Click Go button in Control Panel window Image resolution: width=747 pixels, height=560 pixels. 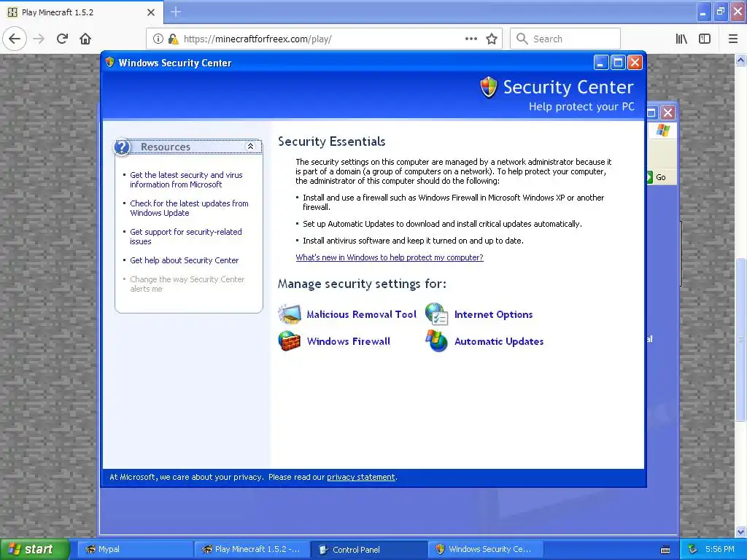click(x=661, y=177)
